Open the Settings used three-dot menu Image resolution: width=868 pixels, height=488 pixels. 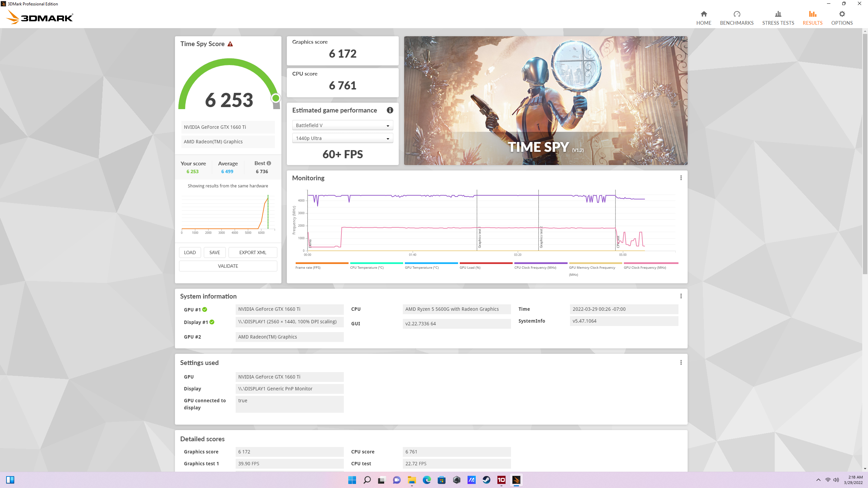(681, 363)
